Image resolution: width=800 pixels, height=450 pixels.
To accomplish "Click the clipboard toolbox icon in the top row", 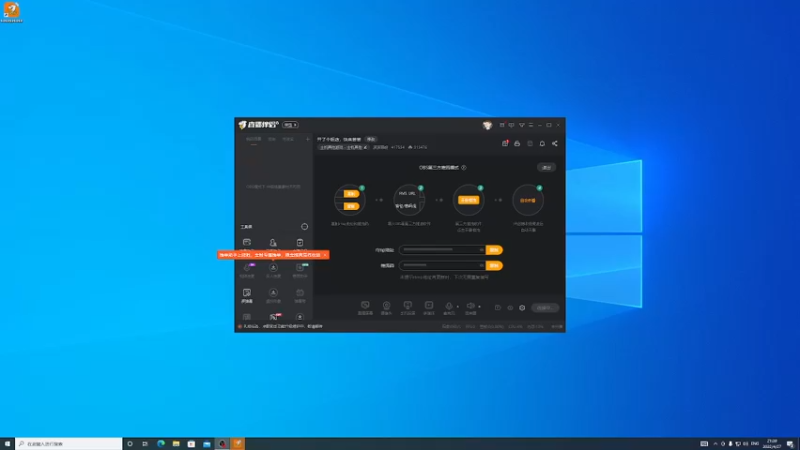I will (x=300, y=242).
